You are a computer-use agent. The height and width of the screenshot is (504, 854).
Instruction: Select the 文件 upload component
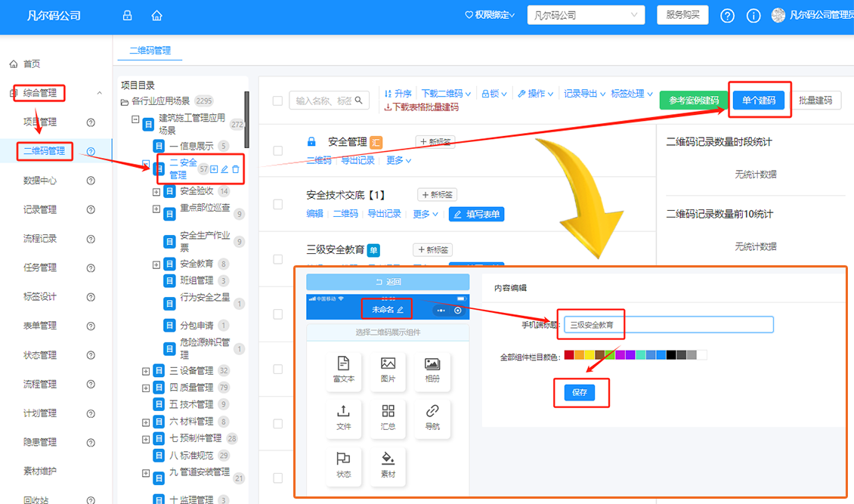pos(344,418)
